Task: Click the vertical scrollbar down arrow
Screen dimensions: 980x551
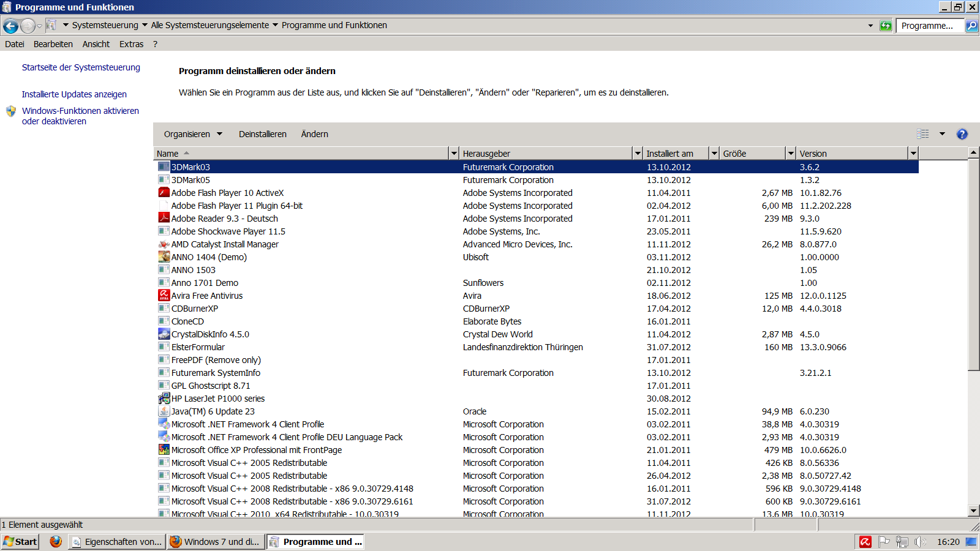Action: [973, 511]
